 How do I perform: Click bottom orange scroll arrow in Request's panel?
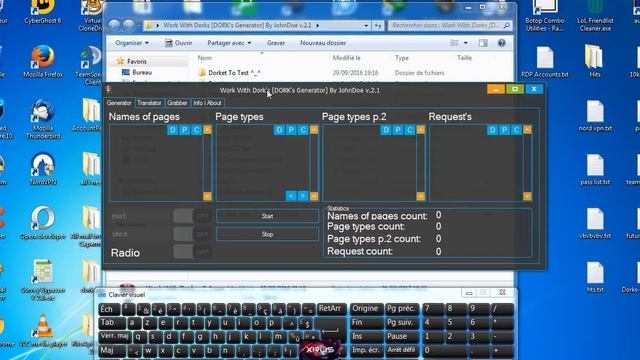527,196
